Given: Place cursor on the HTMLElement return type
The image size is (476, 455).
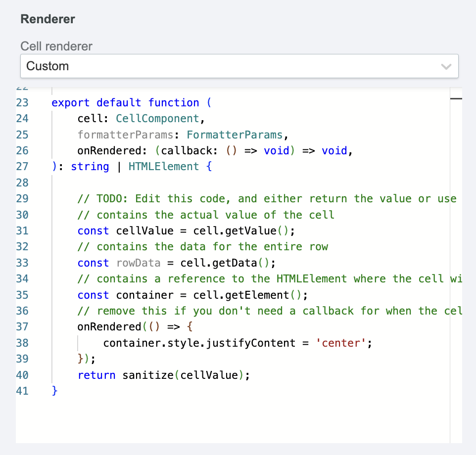Looking at the screenshot, I should click(x=163, y=167).
